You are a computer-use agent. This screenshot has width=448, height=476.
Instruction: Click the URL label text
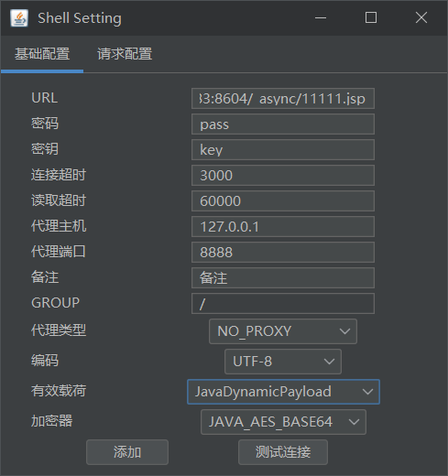pyautogui.click(x=45, y=98)
